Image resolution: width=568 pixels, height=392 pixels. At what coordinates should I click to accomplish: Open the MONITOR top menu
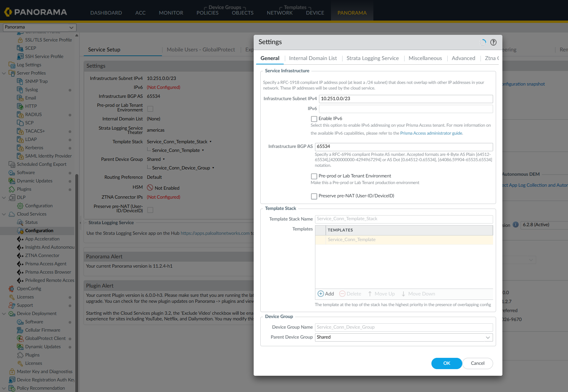(171, 13)
